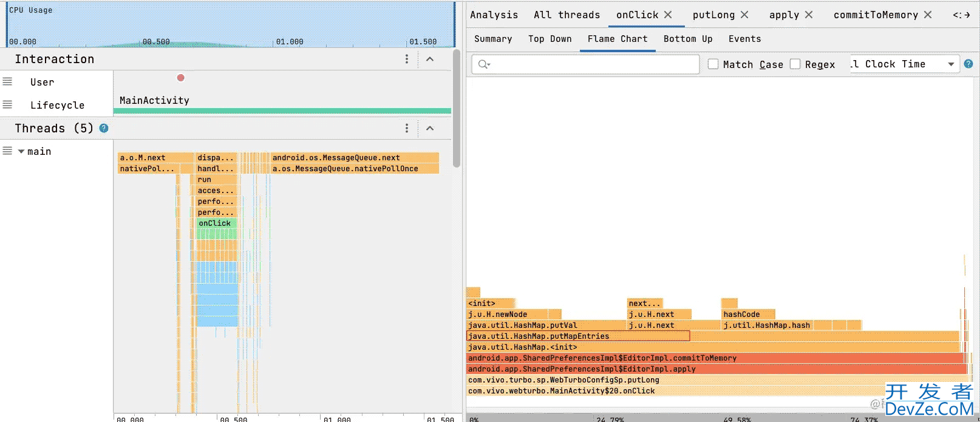Close the apply analysis tab

click(809, 15)
